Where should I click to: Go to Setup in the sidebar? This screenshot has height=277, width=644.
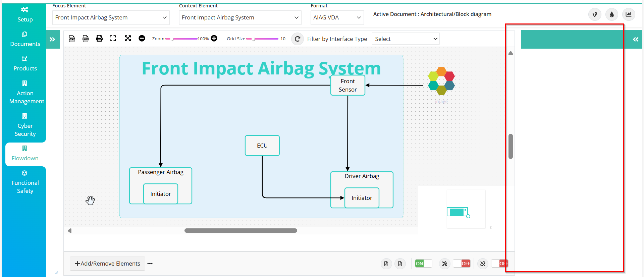25,14
